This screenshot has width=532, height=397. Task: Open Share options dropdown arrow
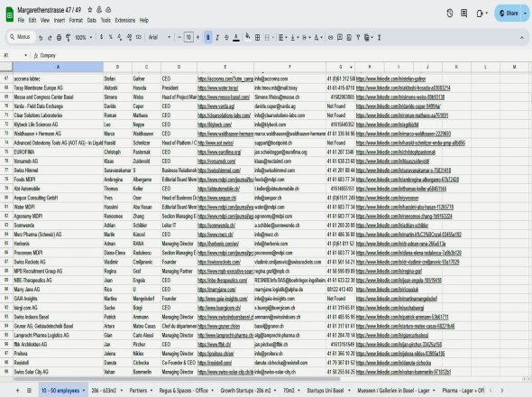click(525, 14)
